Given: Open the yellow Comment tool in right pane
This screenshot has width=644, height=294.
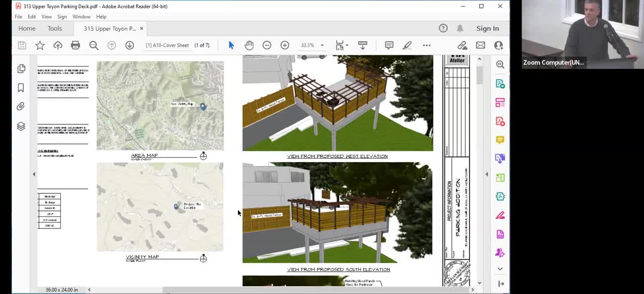Looking at the screenshot, I should pos(500,139).
